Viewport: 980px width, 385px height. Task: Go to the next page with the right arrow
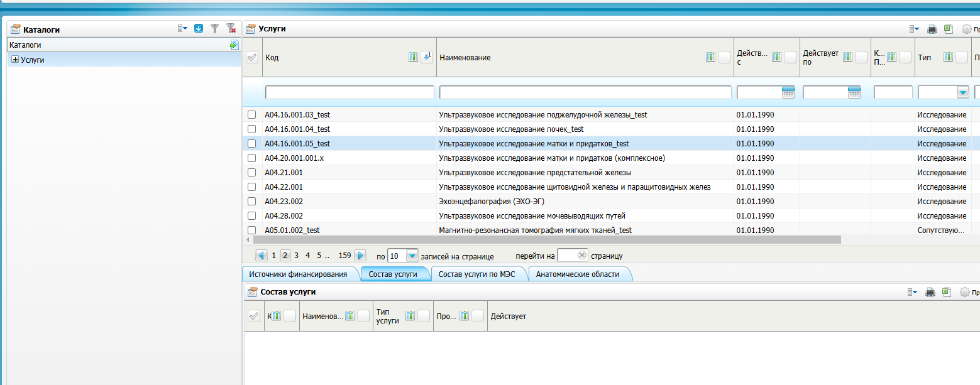click(x=360, y=256)
